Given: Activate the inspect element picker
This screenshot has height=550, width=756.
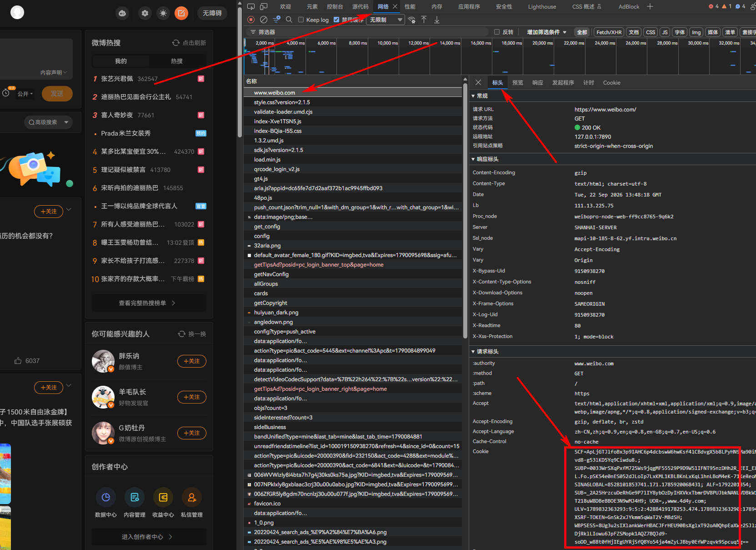Looking at the screenshot, I should (251, 6).
